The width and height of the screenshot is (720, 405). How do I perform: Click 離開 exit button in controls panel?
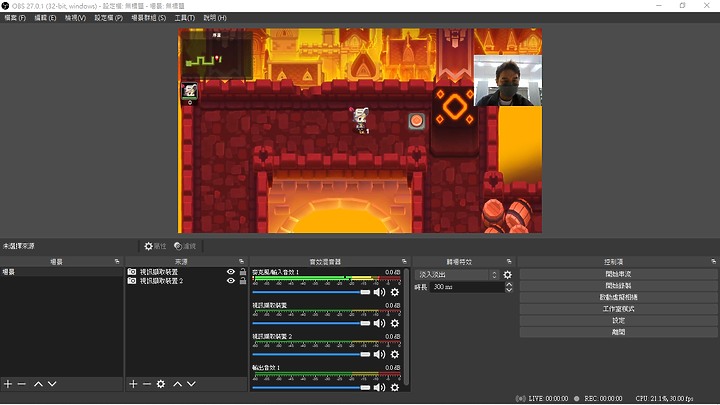click(x=619, y=332)
